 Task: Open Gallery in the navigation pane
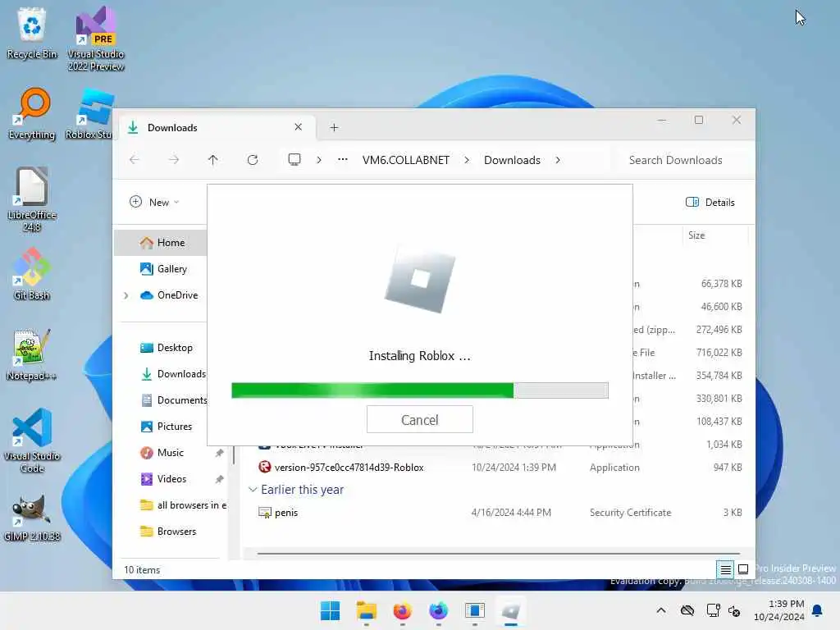click(x=163, y=269)
